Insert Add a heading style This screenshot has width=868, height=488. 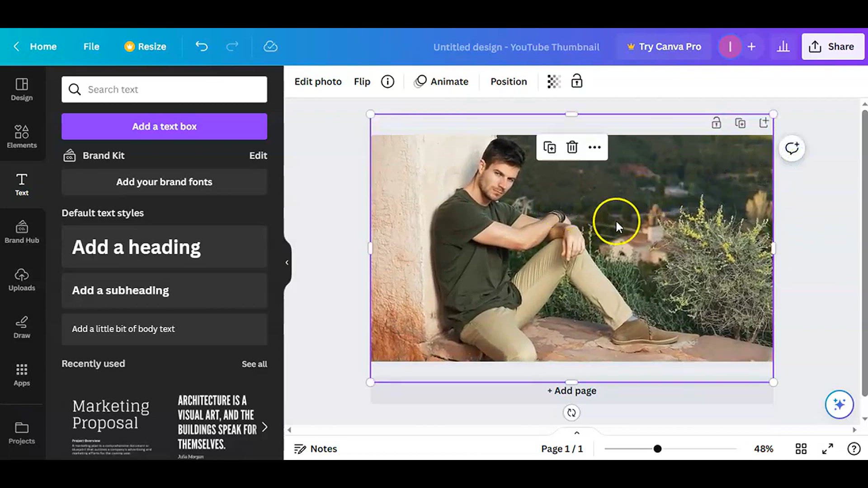pos(164,247)
